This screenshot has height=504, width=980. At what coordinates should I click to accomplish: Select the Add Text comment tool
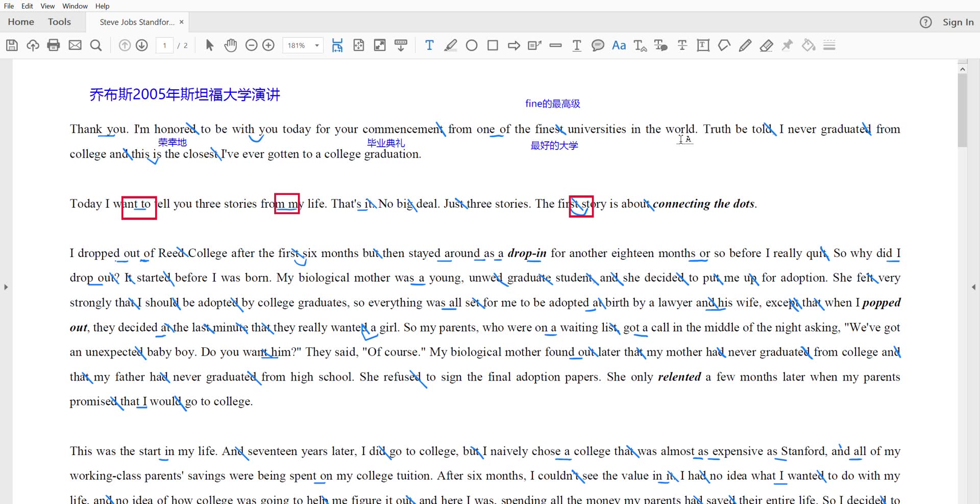point(429,45)
